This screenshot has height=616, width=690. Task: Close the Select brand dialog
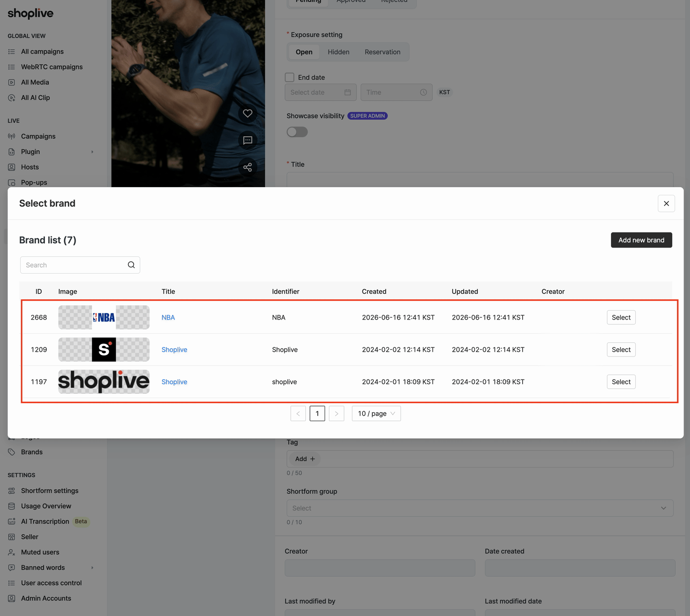666,203
